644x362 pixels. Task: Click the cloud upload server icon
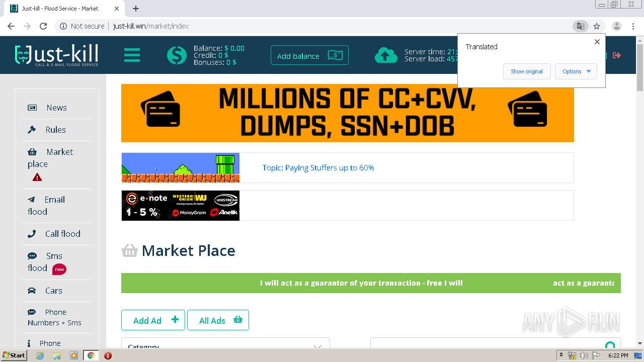pyautogui.click(x=386, y=55)
